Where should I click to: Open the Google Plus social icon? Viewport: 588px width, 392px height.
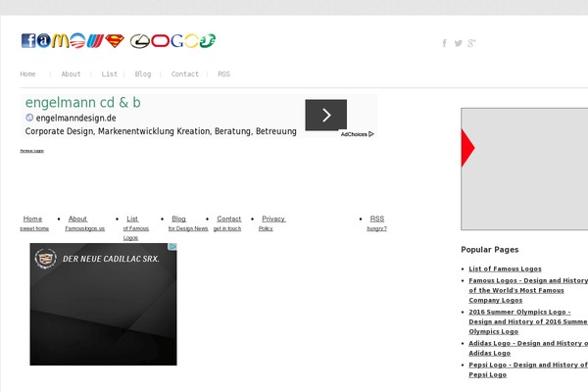471,43
